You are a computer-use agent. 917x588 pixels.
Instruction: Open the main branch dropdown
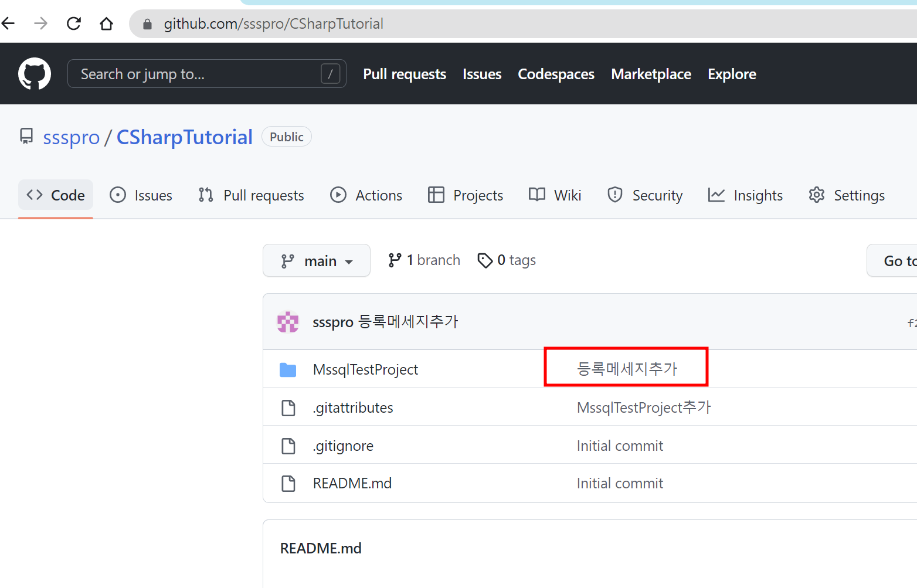(317, 260)
